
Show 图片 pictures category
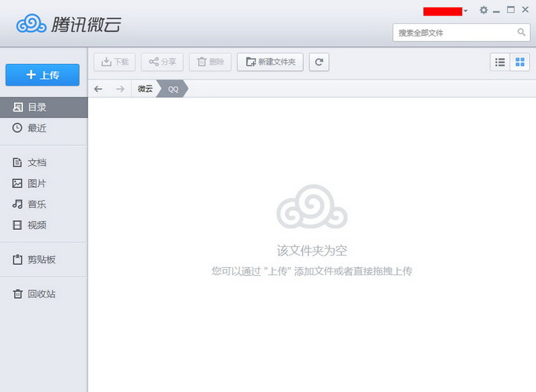click(x=36, y=184)
